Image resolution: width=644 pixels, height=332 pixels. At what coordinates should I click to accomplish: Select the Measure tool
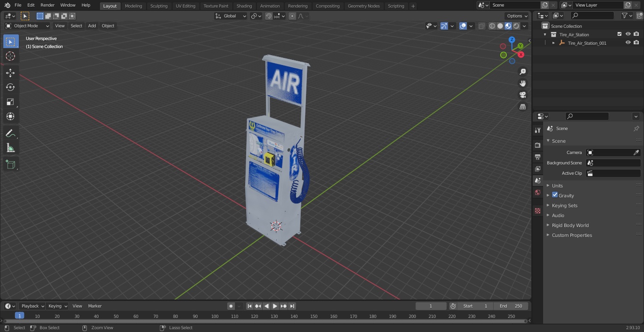10,148
